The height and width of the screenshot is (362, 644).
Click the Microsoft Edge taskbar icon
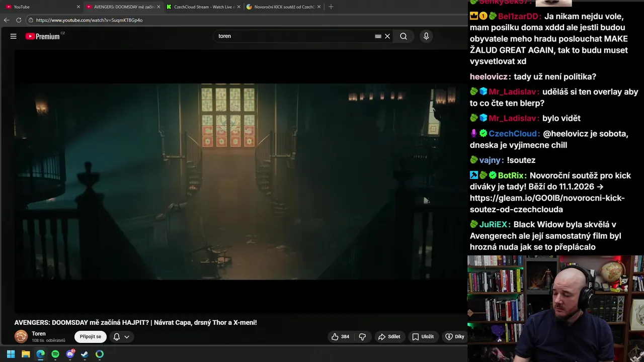tap(40, 354)
